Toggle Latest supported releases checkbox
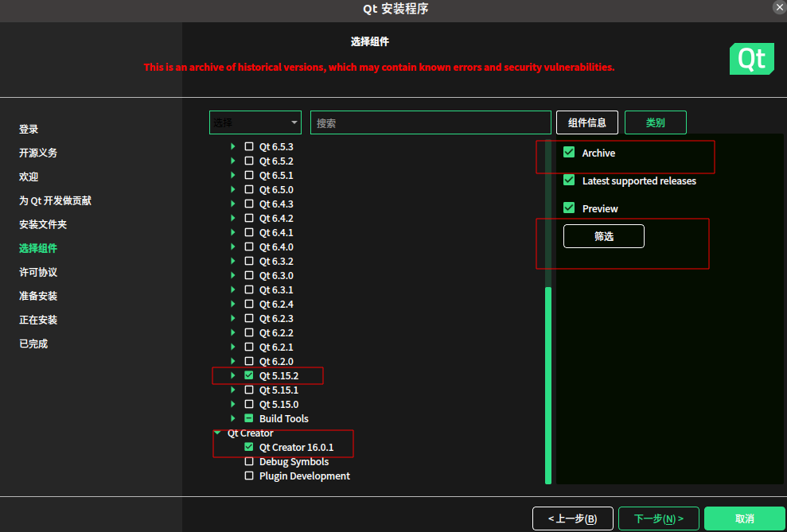 click(x=569, y=180)
